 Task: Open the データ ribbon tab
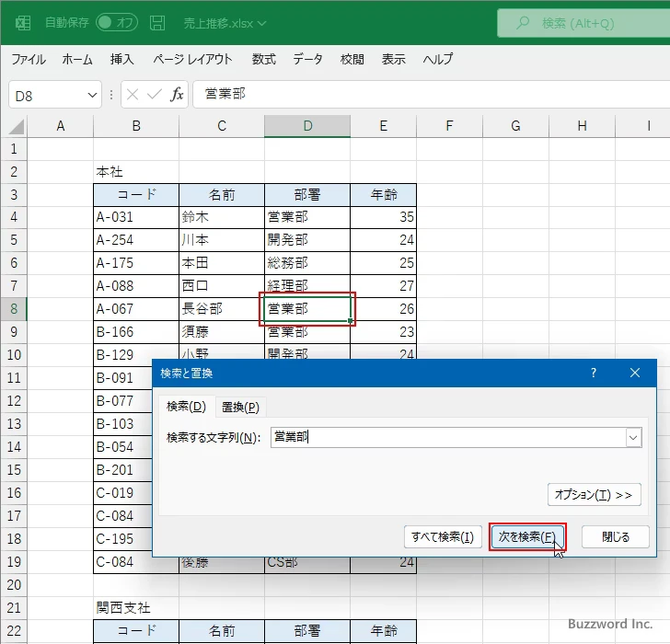pos(307,59)
